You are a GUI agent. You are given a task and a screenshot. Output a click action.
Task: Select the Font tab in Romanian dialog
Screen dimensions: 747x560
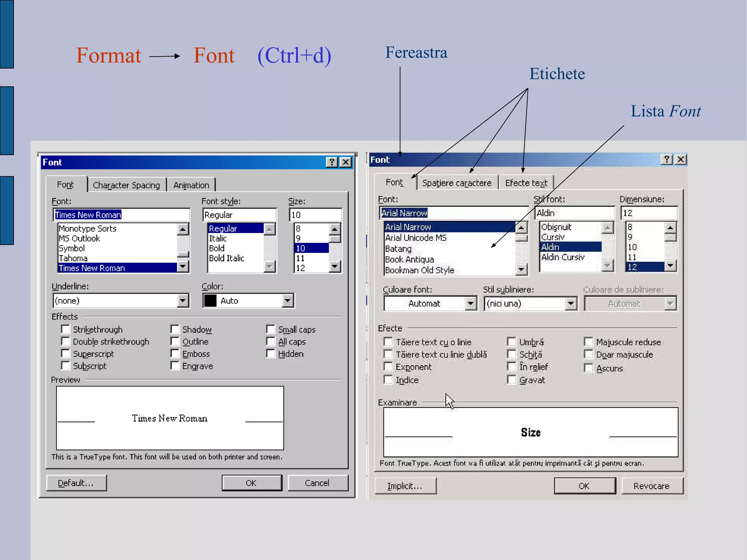coord(395,182)
